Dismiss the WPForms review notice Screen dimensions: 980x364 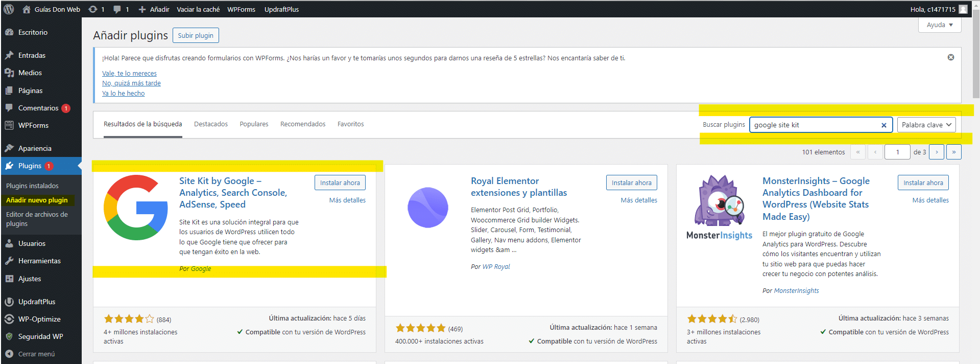coord(950,57)
